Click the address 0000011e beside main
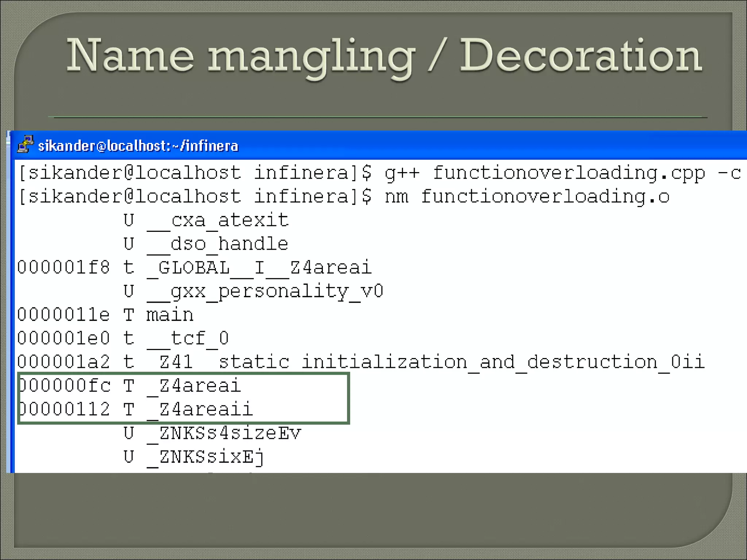The width and height of the screenshot is (747, 560). click(x=63, y=315)
